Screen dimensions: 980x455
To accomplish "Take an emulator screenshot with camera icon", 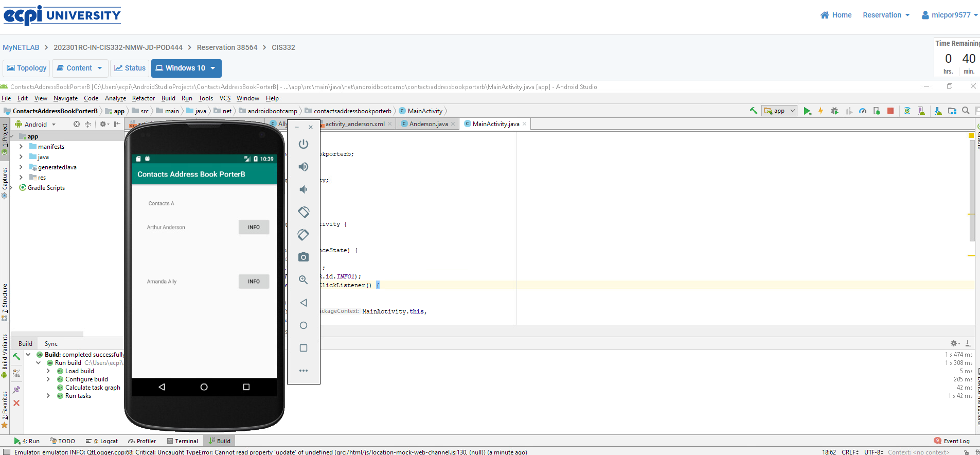I will pyautogui.click(x=304, y=257).
